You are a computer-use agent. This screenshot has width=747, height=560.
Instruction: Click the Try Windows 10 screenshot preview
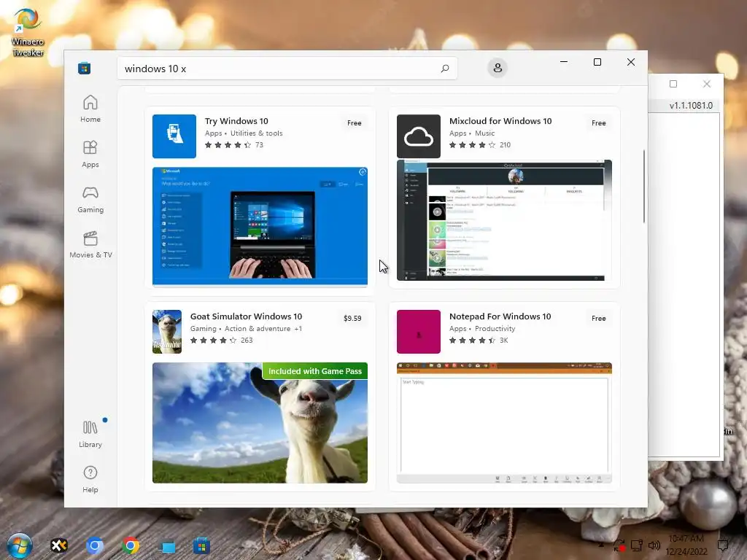(260, 226)
